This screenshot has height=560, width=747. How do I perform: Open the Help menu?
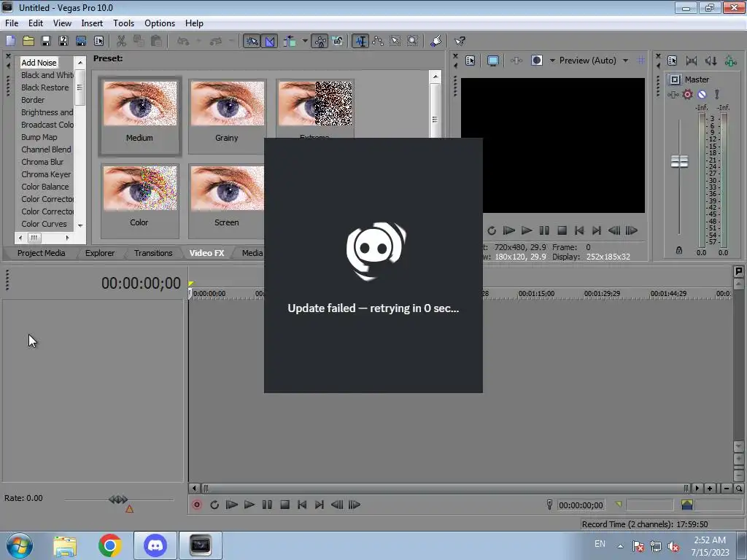pos(194,23)
